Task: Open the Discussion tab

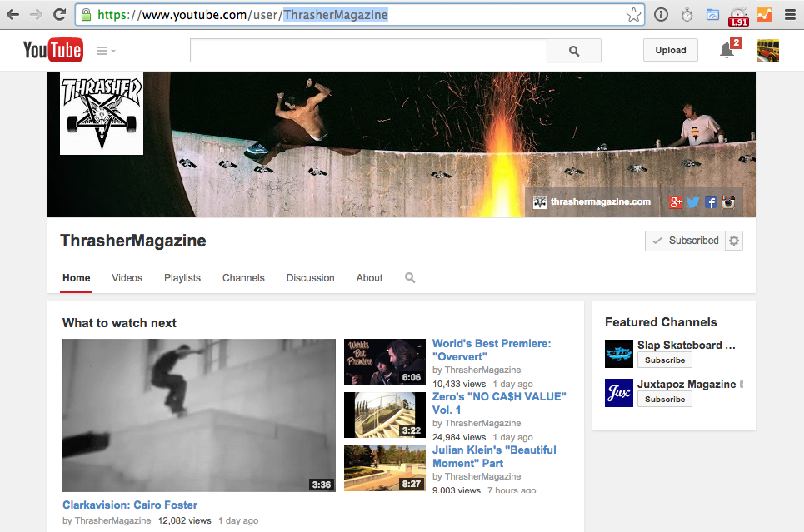Action: click(x=310, y=278)
